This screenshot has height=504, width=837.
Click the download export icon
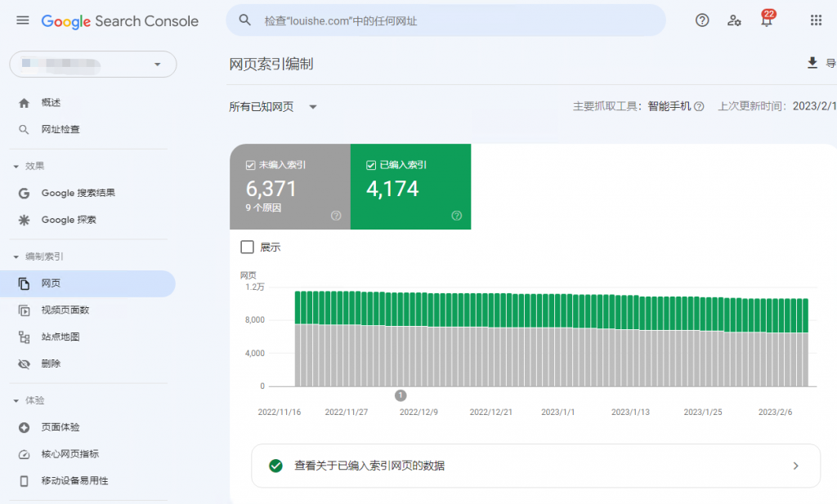(812, 63)
